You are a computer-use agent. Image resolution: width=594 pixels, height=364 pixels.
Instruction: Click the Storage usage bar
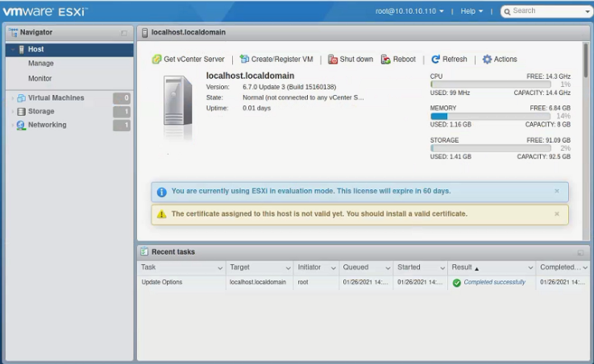[491, 148]
